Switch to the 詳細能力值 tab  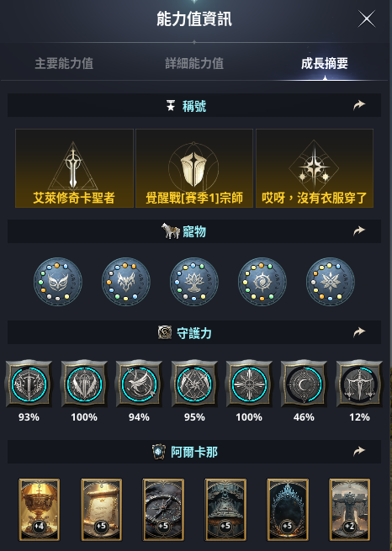coord(194,64)
